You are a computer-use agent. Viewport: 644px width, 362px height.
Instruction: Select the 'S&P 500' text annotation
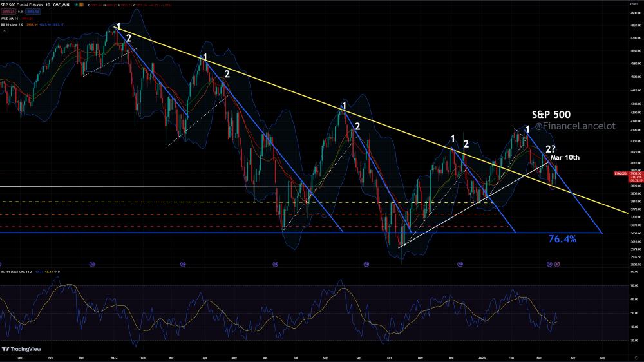point(551,115)
